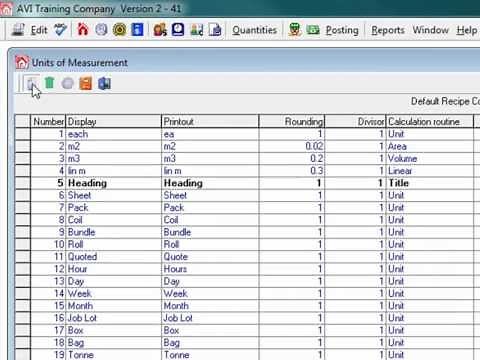Click the 'Quoted' Display cell
Screen dimensions: 480x360
[114, 257]
